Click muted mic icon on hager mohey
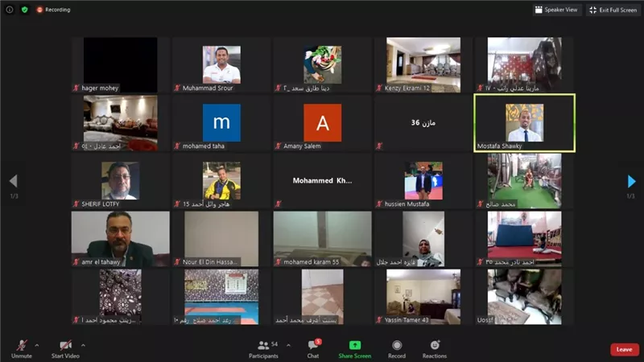The image size is (644, 362). click(x=76, y=88)
